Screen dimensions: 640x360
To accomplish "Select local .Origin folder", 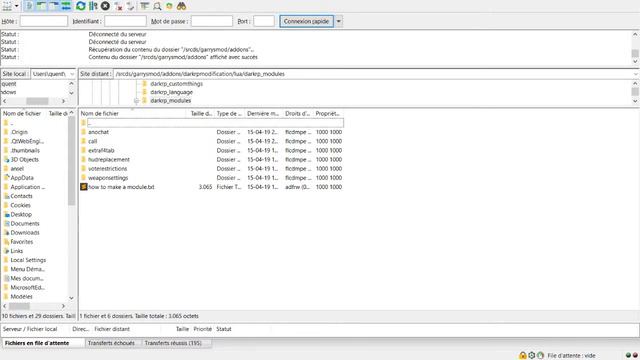I will point(19,132).
